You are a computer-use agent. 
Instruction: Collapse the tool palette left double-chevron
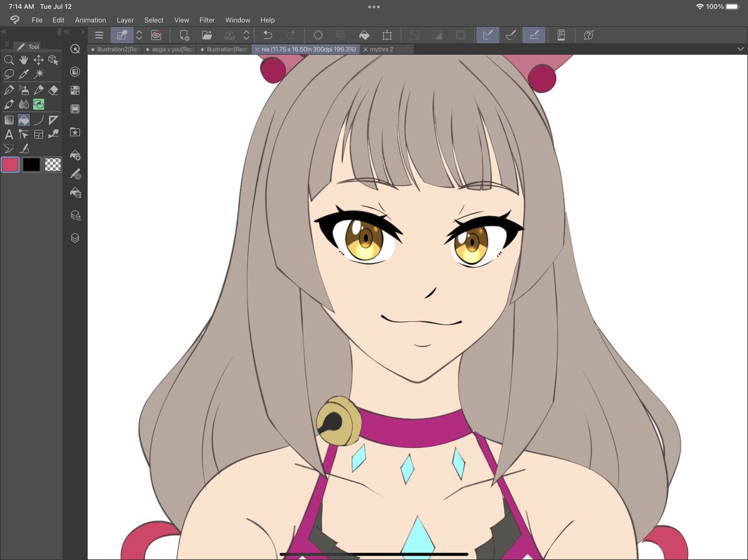(4, 32)
